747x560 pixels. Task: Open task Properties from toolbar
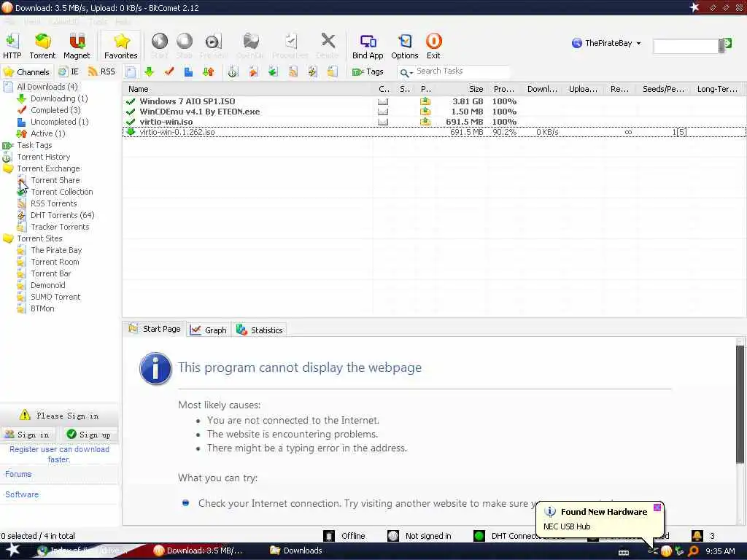click(x=290, y=46)
